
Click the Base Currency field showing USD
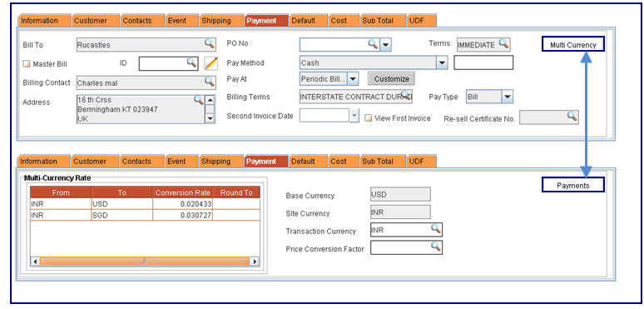pyautogui.click(x=400, y=194)
